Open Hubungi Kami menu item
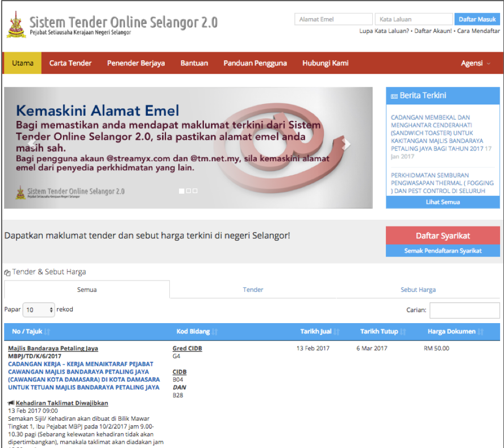Viewport: 504px width, 448px height. 325,63
